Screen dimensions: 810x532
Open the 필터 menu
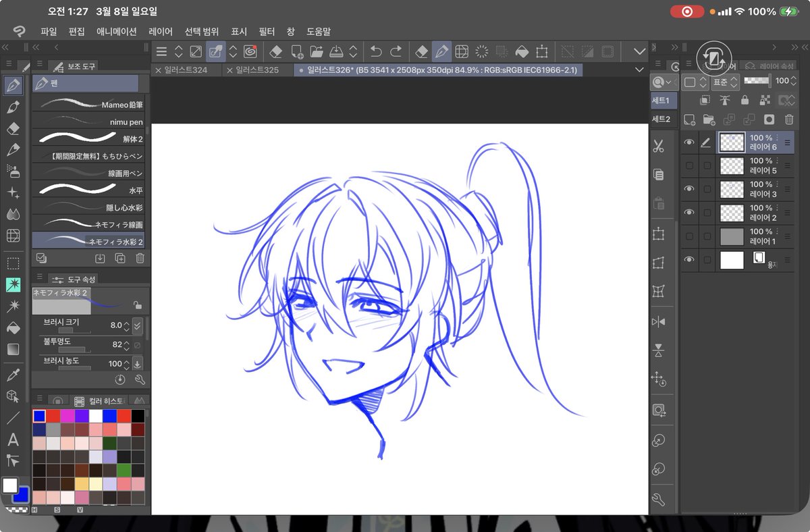267,32
